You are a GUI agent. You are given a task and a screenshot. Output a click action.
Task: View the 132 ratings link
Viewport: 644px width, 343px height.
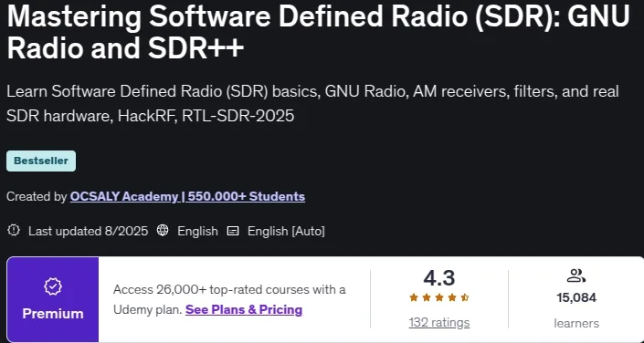pos(439,323)
